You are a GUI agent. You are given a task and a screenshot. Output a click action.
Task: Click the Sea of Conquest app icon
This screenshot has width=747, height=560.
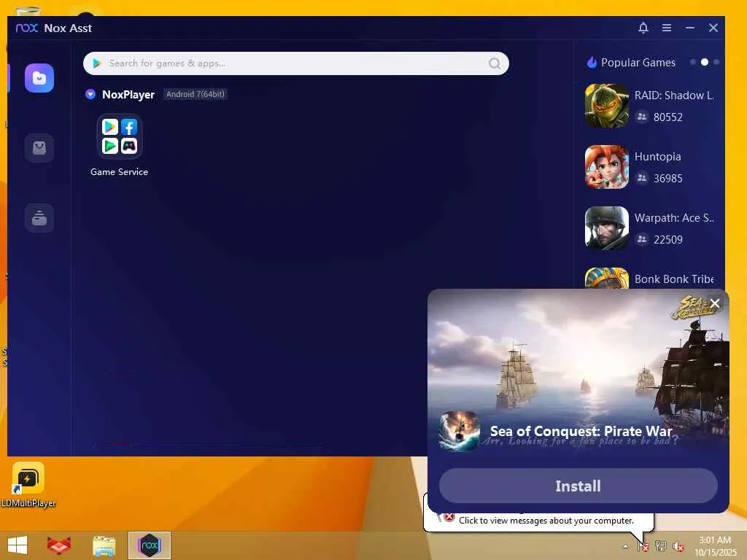460,431
